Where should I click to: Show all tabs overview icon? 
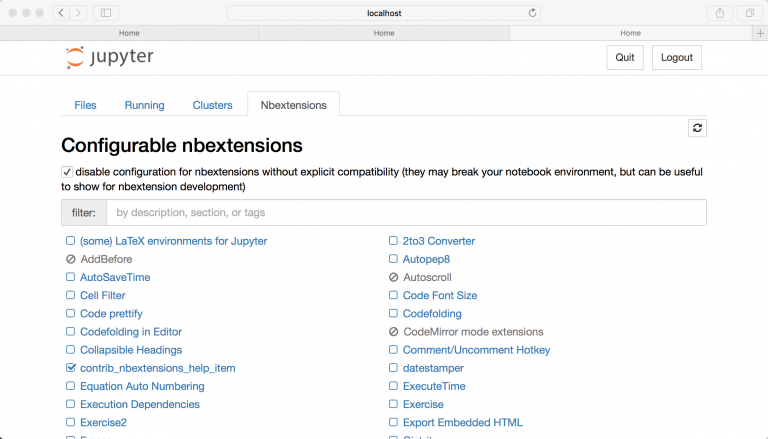(750, 13)
